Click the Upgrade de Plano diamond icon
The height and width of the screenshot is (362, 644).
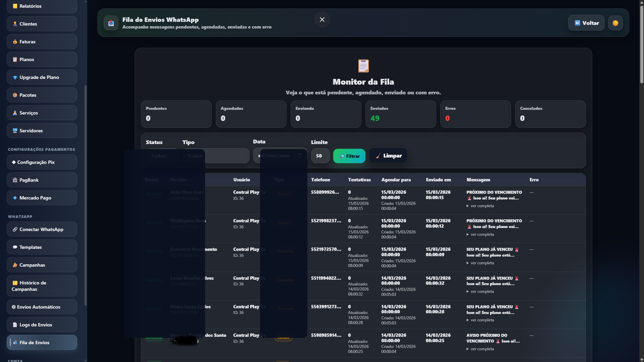pyautogui.click(x=15, y=77)
